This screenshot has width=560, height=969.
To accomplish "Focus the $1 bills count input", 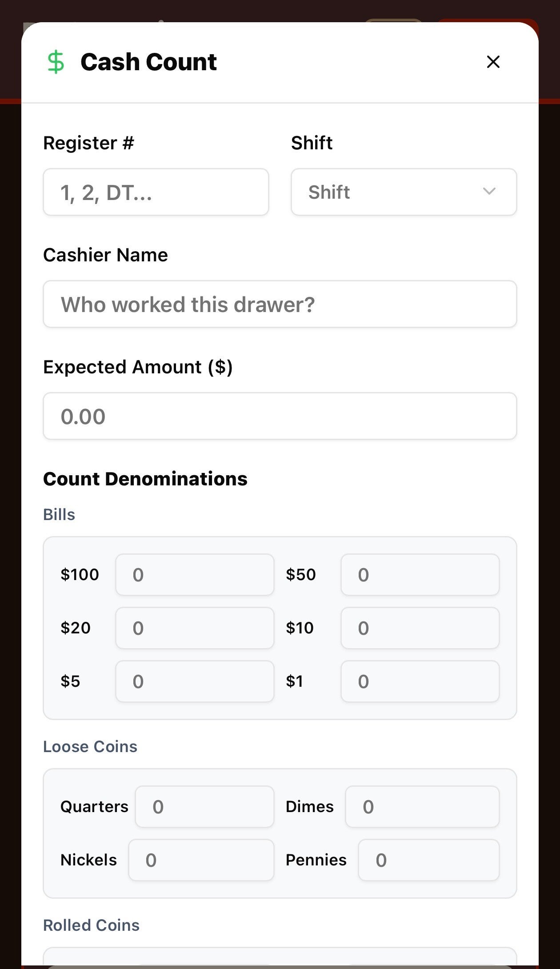I will pos(420,681).
